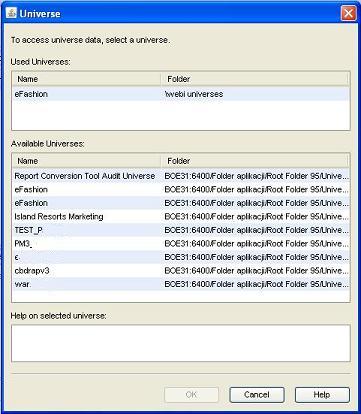Open Help for the Universe dialog
Image resolution: width=361 pixels, height=414 pixels.
(322, 395)
